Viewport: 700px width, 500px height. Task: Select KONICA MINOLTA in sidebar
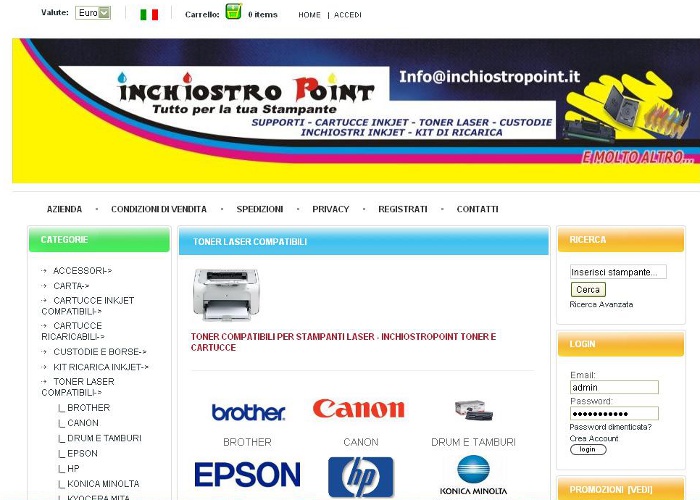[103, 483]
